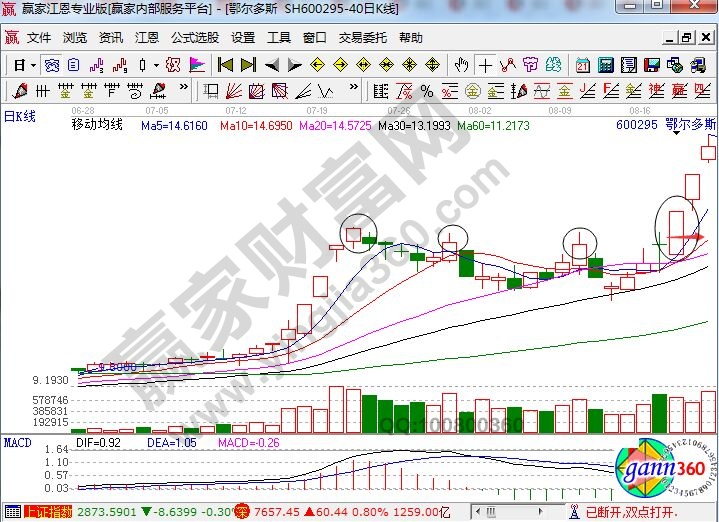
Task: Click the Ma5=14.6160 moving average value
Action: (x=174, y=126)
